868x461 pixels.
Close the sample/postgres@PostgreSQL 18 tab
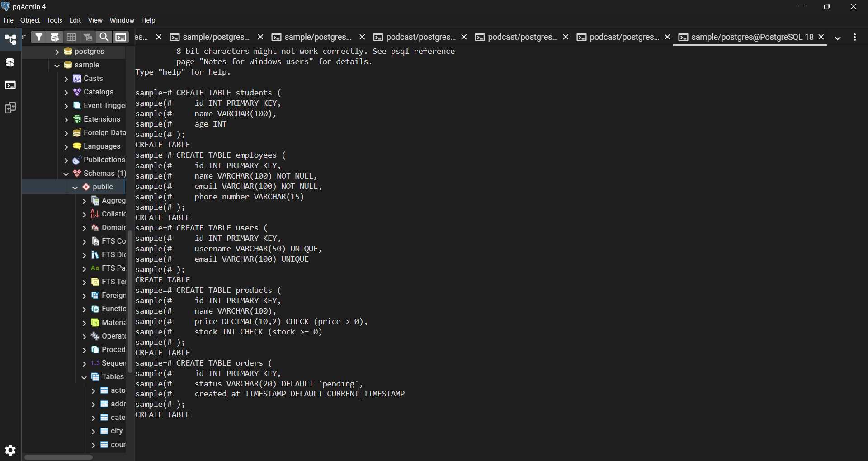[821, 37]
